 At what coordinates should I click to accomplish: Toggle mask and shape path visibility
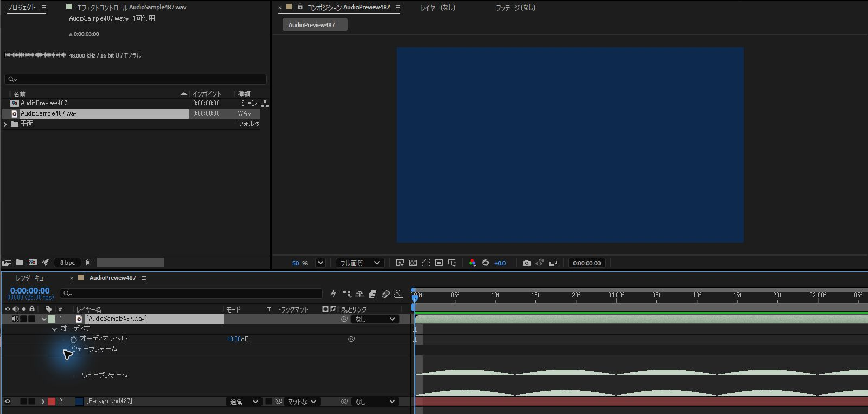tap(426, 263)
